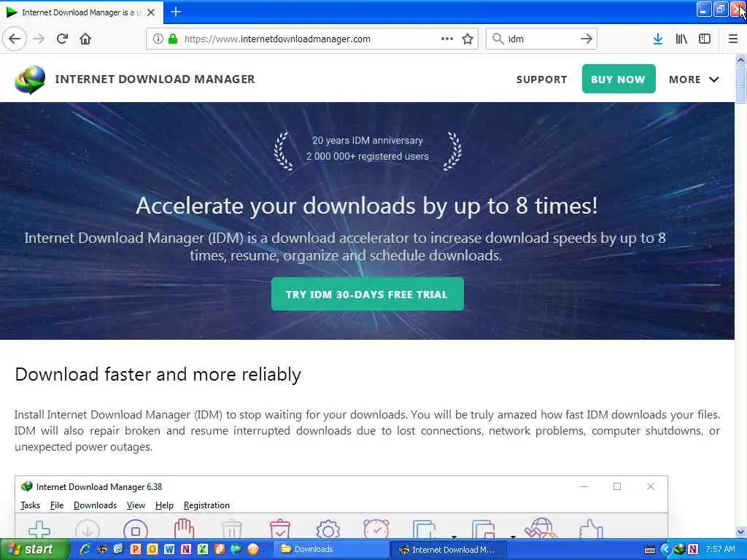
Task: Launch Word from the quick launch bar
Action: [169, 549]
